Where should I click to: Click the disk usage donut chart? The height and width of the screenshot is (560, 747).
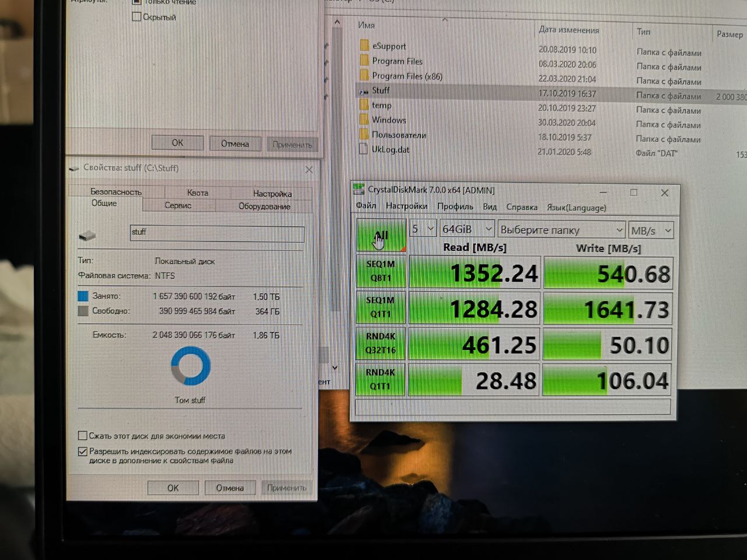pos(191,366)
